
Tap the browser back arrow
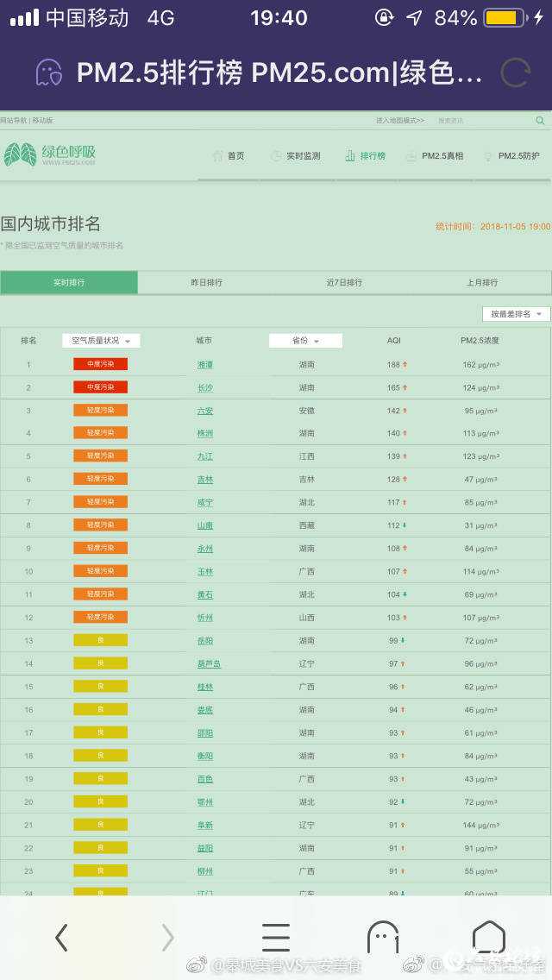click(x=61, y=937)
